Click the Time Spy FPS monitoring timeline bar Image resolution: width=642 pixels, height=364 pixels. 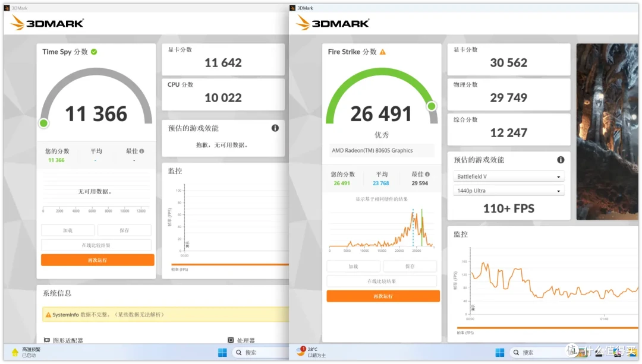pyautogui.click(x=230, y=265)
